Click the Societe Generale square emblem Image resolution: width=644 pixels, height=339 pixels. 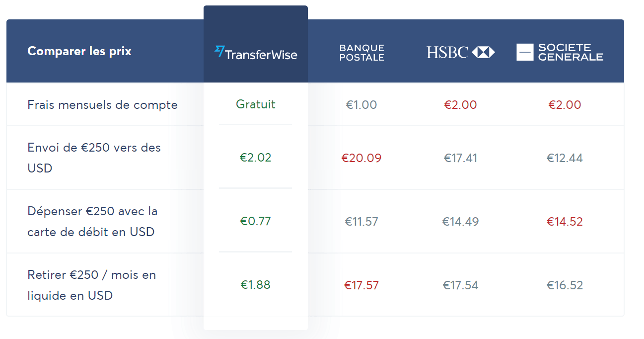[x=525, y=52]
